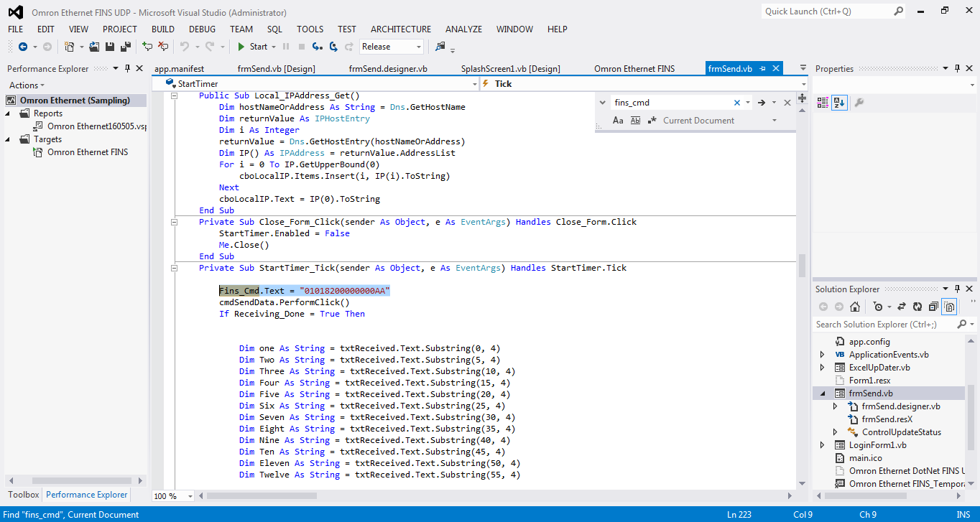Click Collapse All icon in Solution Explorer

click(x=933, y=307)
